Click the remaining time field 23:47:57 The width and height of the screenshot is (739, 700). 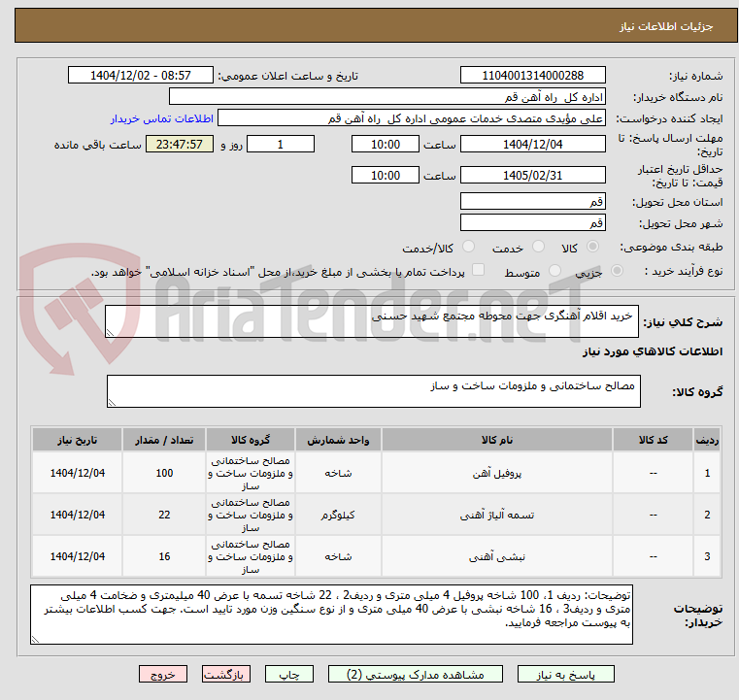click(180, 144)
